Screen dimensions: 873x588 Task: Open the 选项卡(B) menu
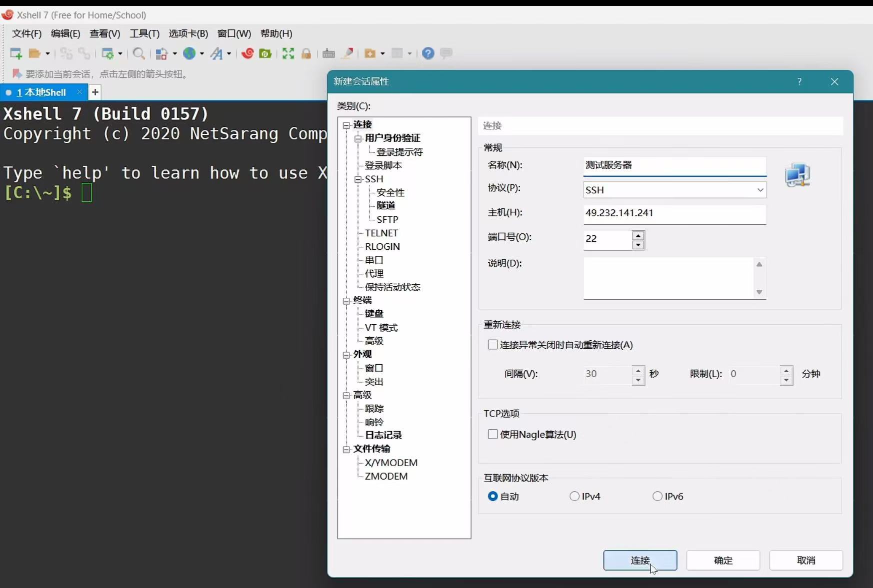click(188, 33)
